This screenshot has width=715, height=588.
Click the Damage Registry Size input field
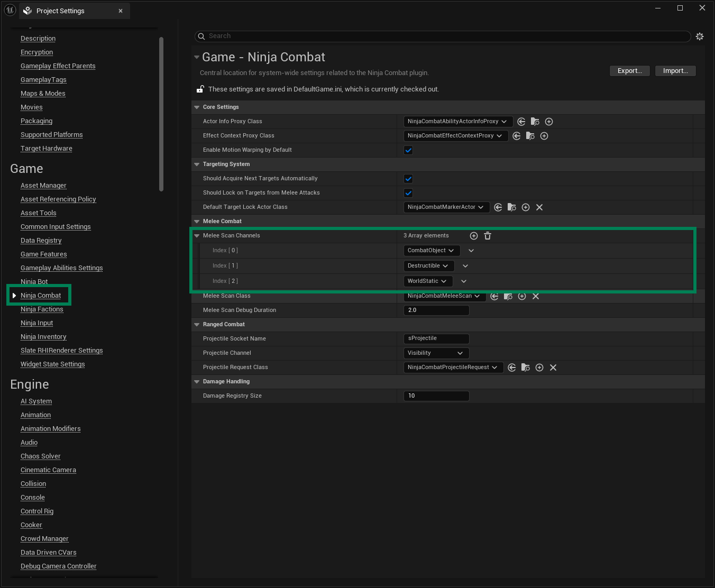pyautogui.click(x=436, y=396)
